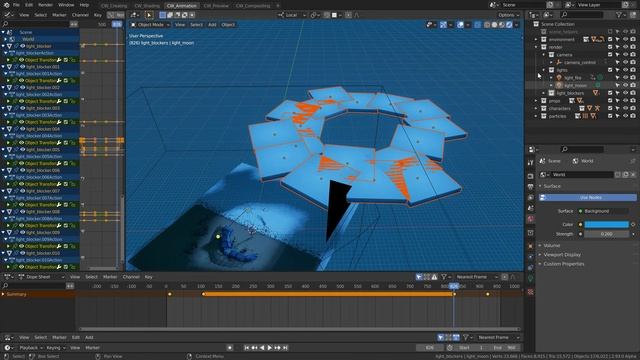Open the Playback popover in timeline
The width and height of the screenshot is (640, 360).
(31, 348)
